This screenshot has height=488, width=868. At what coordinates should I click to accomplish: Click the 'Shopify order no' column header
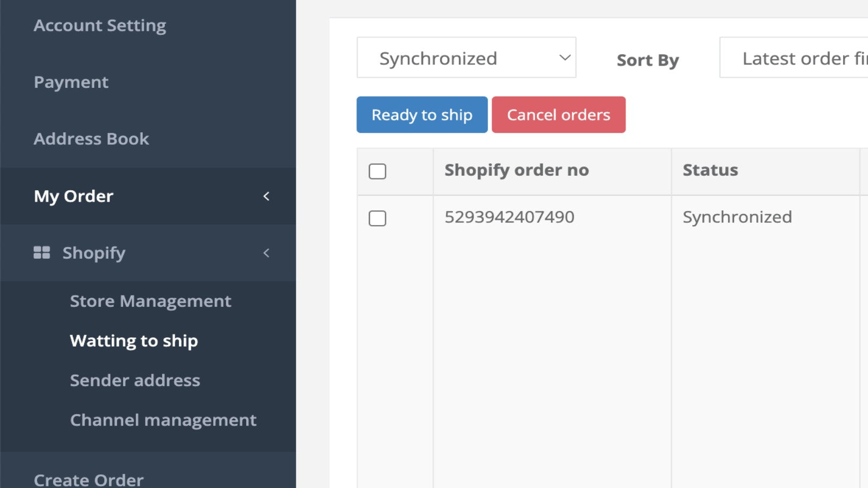coord(516,170)
